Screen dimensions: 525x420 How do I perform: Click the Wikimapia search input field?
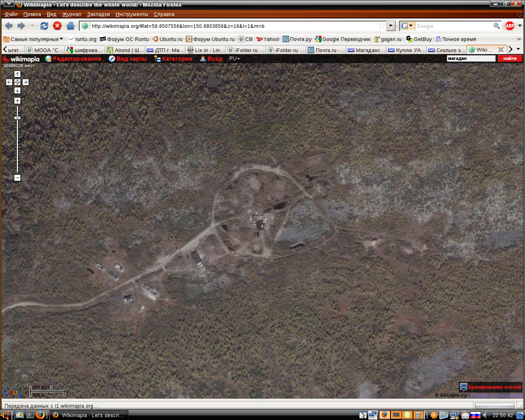471,59
